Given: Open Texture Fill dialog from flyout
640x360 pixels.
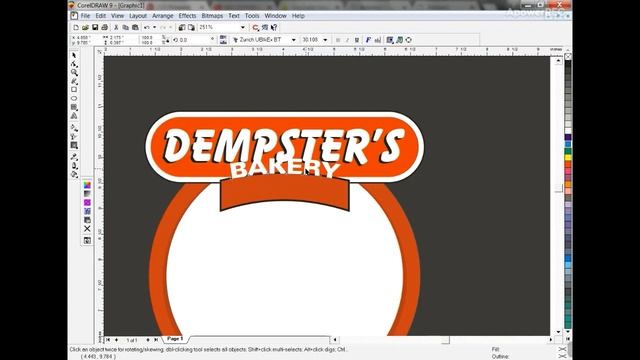Looking at the screenshot, I should [x=87, y=211].
